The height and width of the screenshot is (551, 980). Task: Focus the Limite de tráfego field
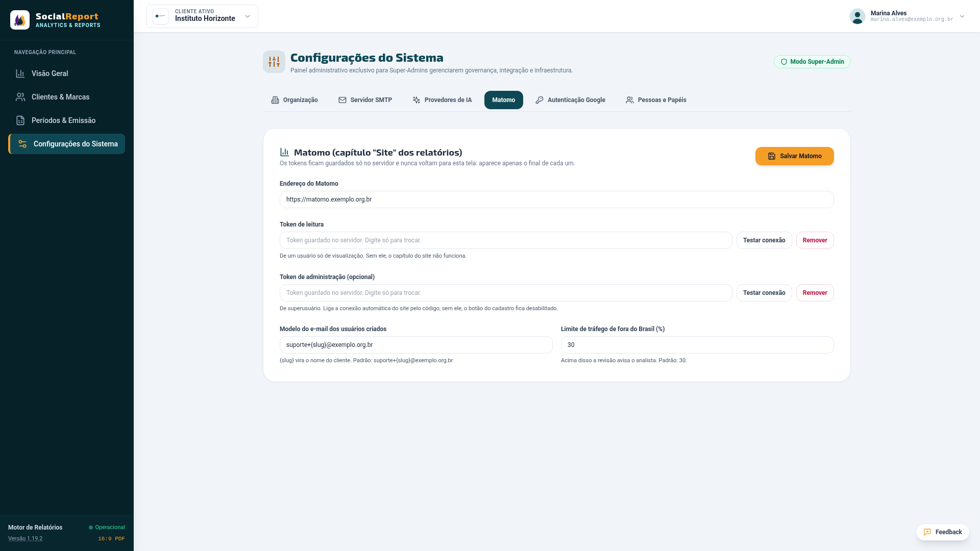click(x=697, y=345)
